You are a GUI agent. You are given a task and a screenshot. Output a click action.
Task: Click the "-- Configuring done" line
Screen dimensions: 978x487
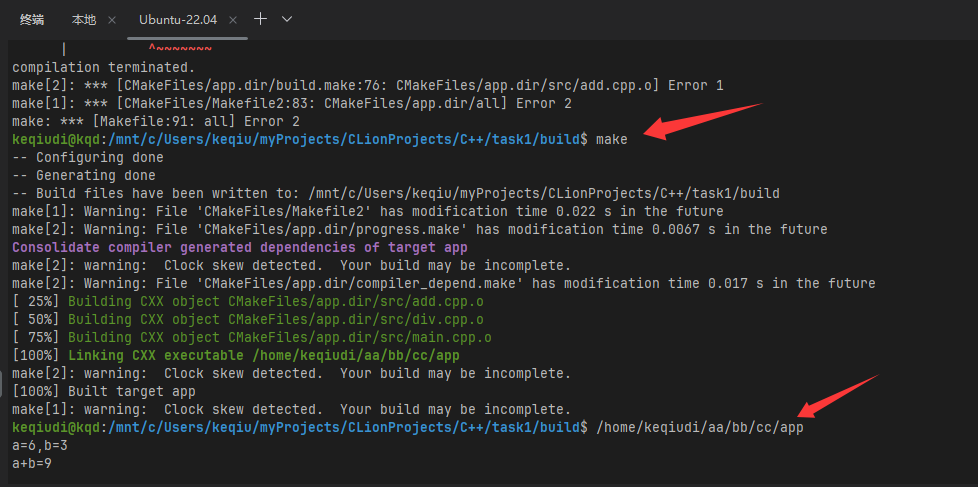click(x=88, y=158)
